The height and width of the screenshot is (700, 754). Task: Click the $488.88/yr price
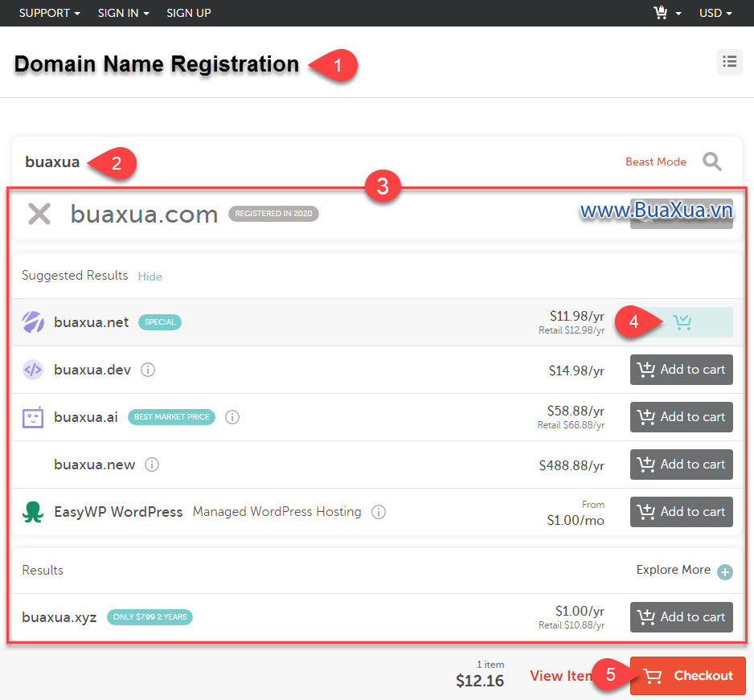point(572,465)
